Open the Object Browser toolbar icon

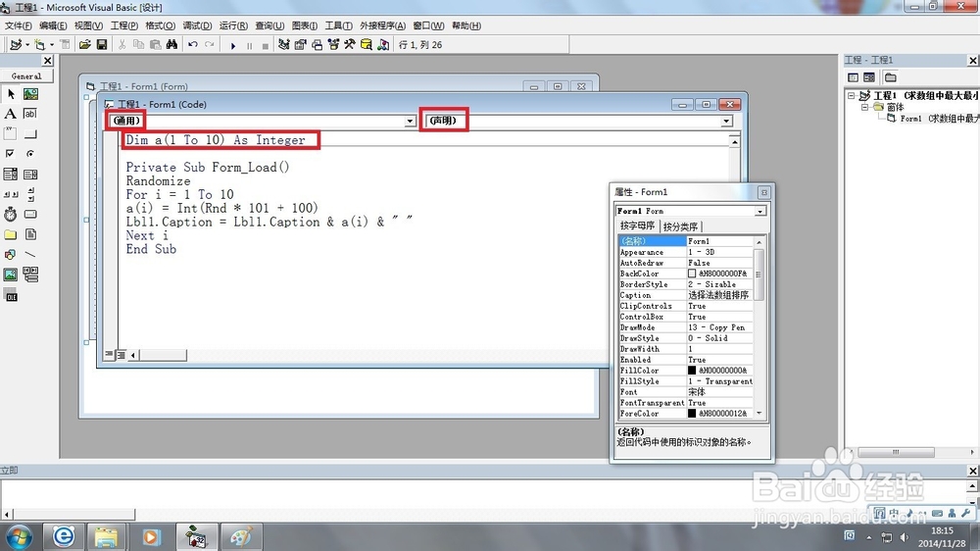click(x=333, y=44)
